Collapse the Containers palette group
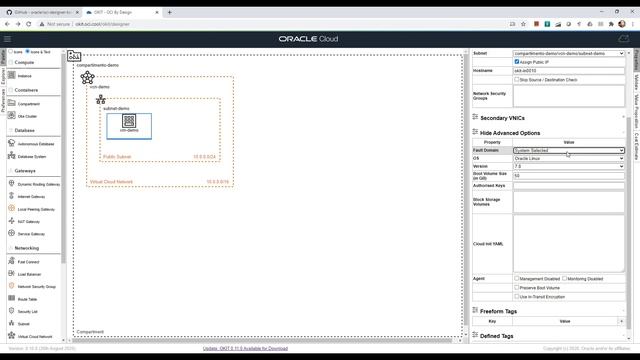 (x=26, y=90)
